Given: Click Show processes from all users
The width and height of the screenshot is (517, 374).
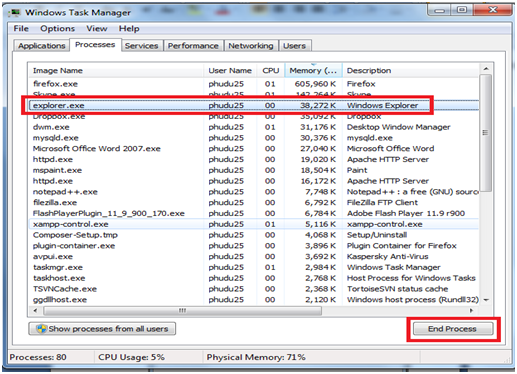Looking at the screenshot, I should tap(102, 329).
